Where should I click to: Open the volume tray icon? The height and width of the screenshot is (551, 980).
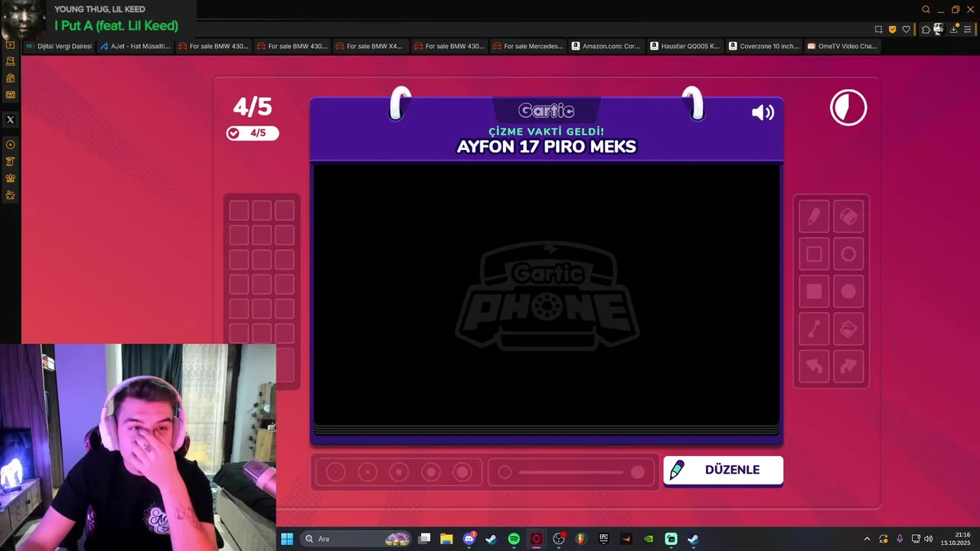click(929, 539)
